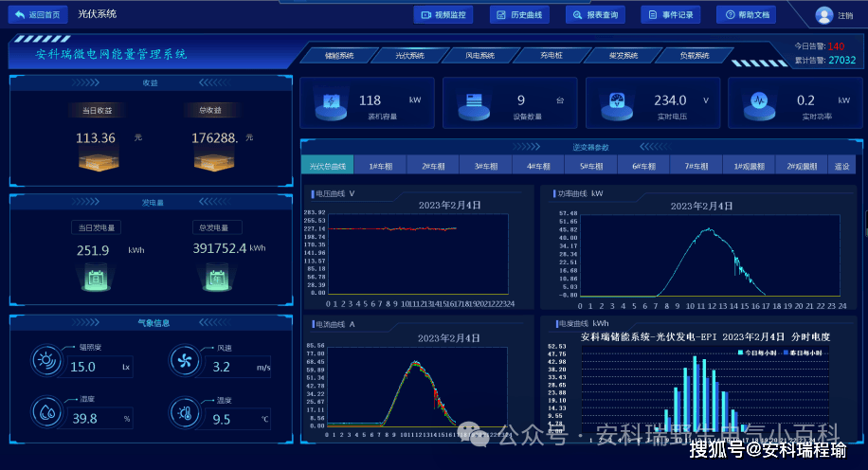
Task: Switch to the 储能系统 tab
Action: click(339, 55)
